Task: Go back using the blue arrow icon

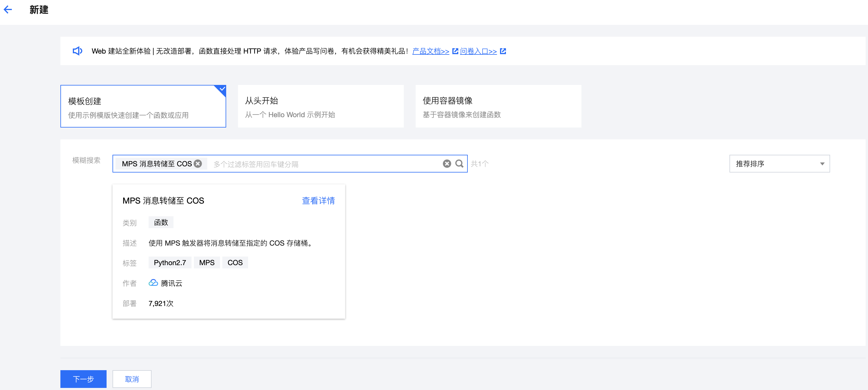Action: (x=8, y=10)
